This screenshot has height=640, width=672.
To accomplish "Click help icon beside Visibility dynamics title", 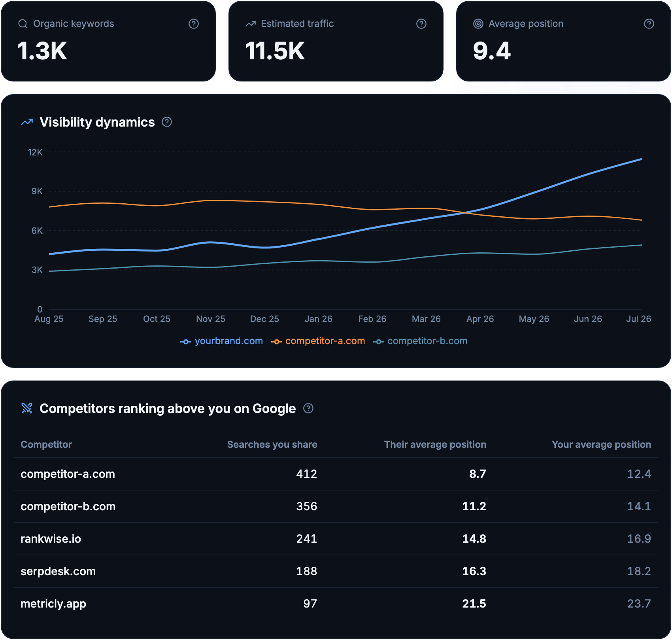I will click(x=167, y=122).
